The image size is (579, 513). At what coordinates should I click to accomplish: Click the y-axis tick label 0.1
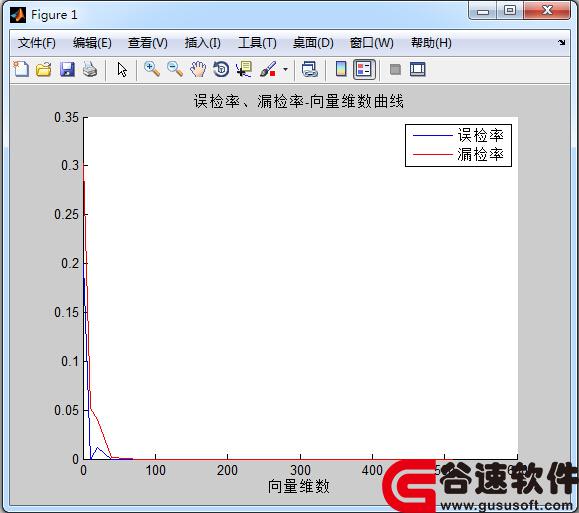click(x=70, y=361)
